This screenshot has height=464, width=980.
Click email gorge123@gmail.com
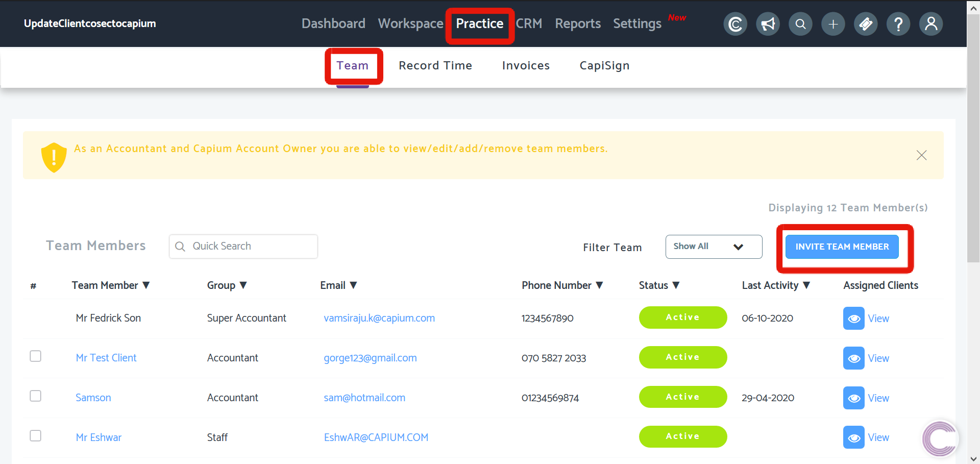370,358
